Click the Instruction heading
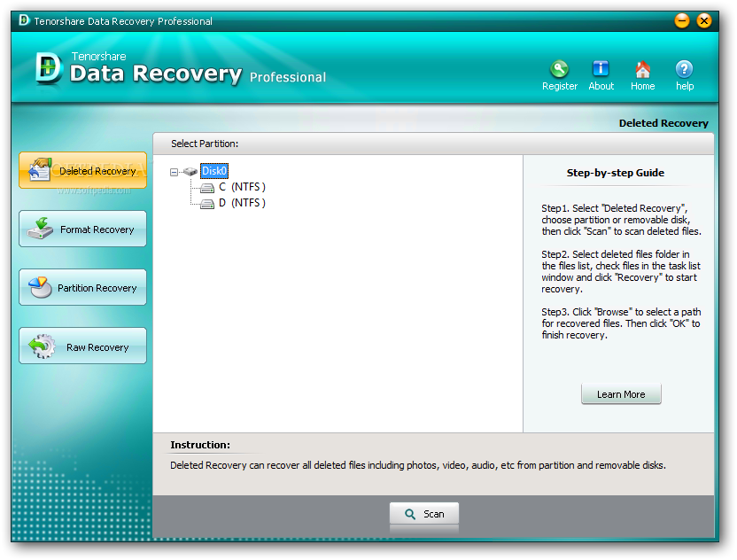Image resolution: width=737 pixels, height=560 pixels. click(x=200, y=445)
